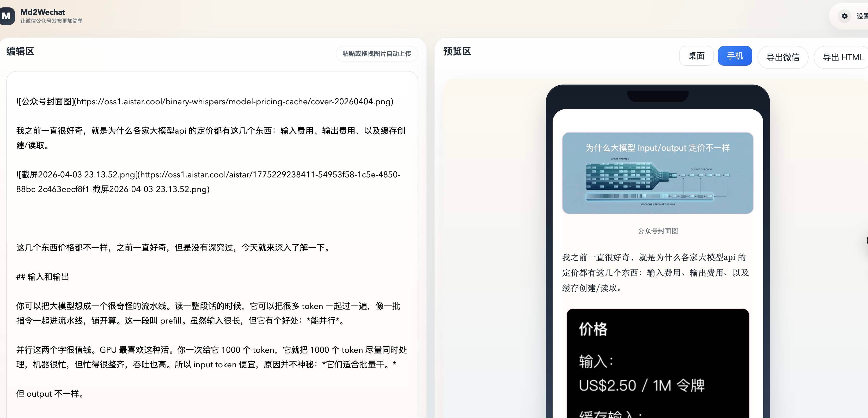This screenshot has height=418, width=868.
Task: Click the 公众号封面图 caption in preview
Action: [657, 231]
